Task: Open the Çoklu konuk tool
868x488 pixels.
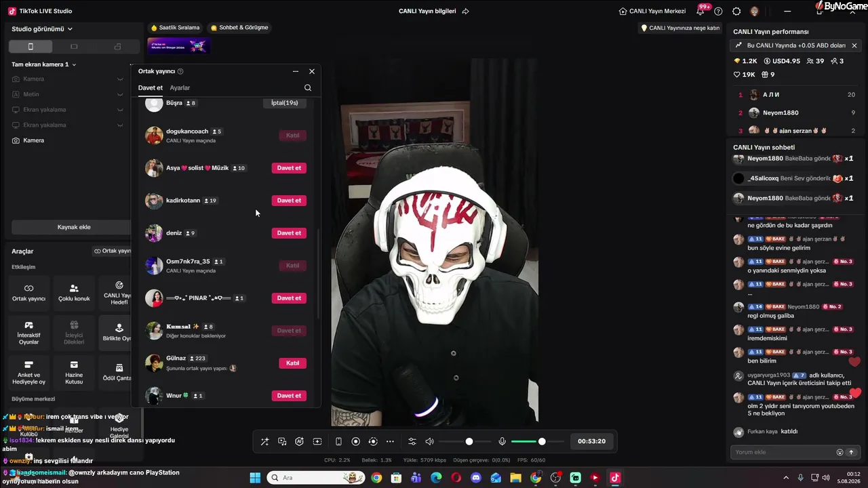Action: coord(74,293)
